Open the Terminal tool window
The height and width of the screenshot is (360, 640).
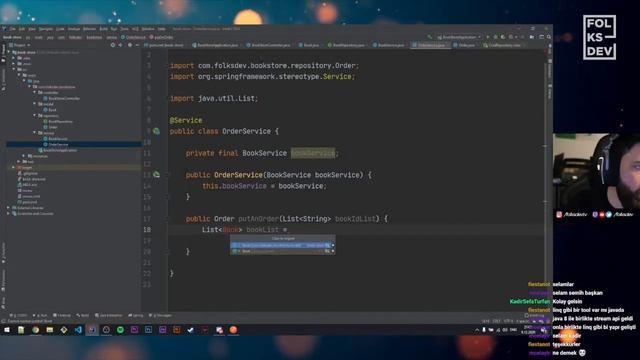pyautogui.click(x=62, y=316)
